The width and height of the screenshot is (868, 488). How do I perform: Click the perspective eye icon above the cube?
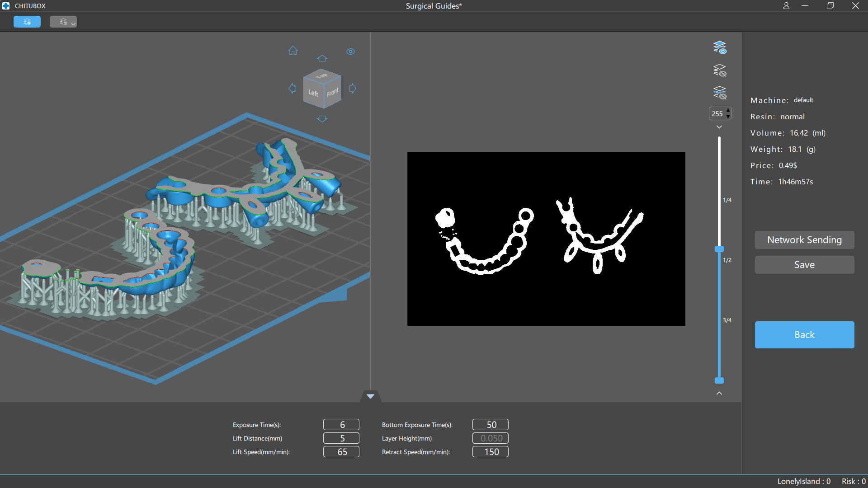click(351, 52)
